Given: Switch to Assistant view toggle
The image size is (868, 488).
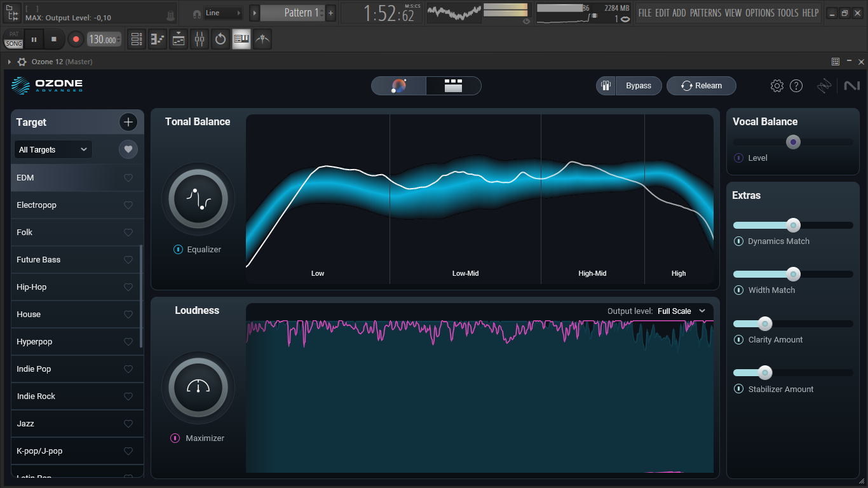Looking at the screenshot, I should click(x=399, y=86).
